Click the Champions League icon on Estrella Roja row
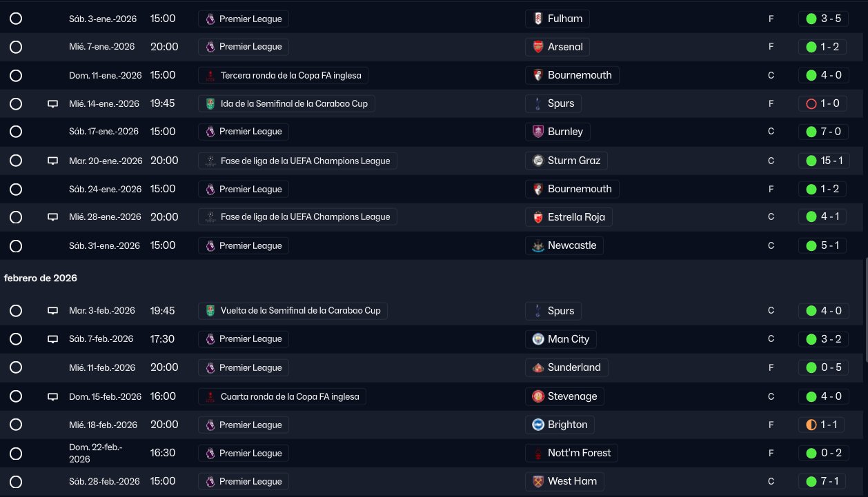The width and height of the screenshot is (868, 497). (210, 217)
